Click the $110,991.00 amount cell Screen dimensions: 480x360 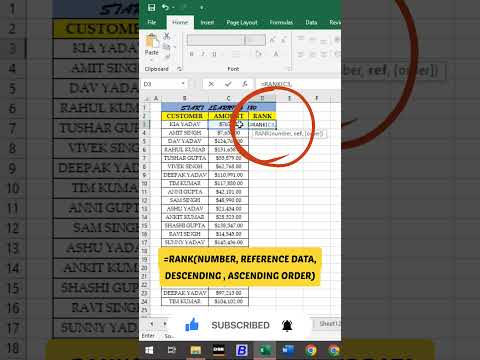[228, 175]
